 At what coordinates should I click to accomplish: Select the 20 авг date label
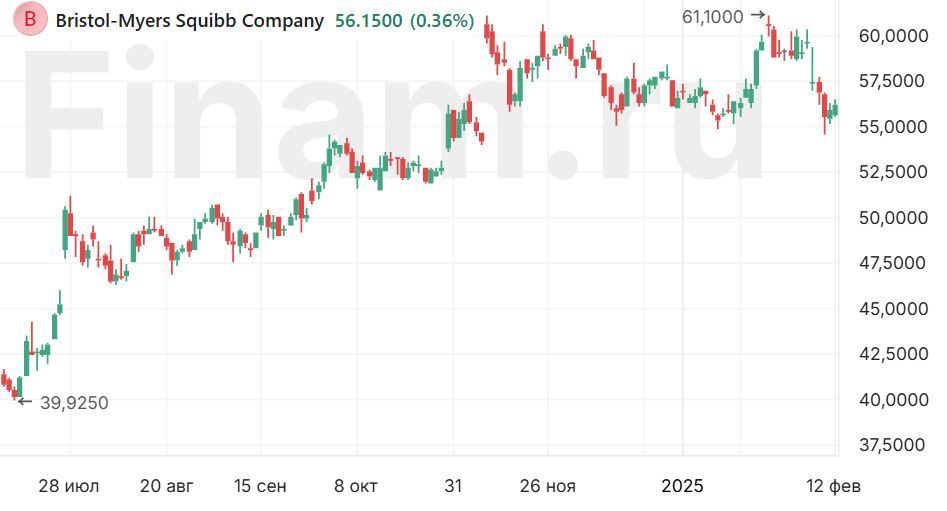(x=167, y=486)
